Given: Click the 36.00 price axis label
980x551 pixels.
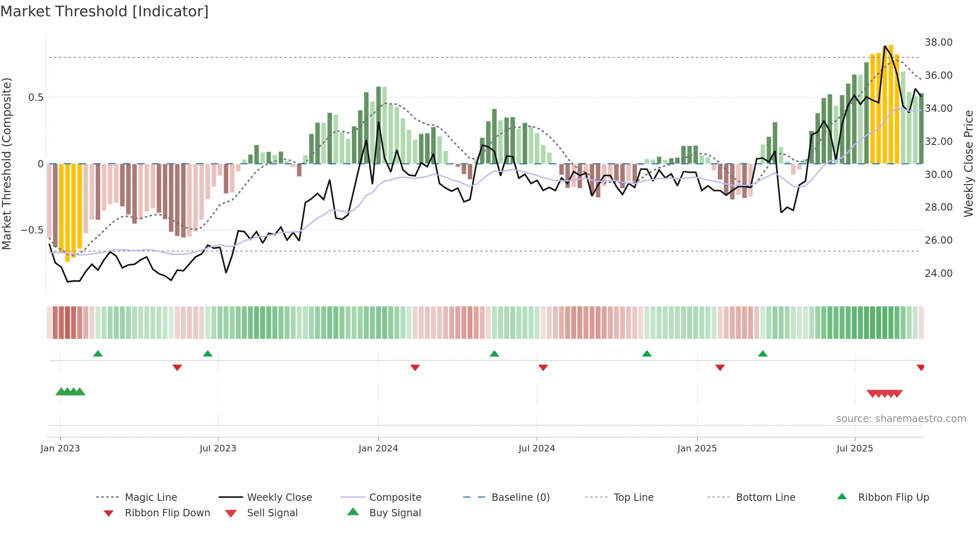Looking at the screenshot, I should [939, 76].
